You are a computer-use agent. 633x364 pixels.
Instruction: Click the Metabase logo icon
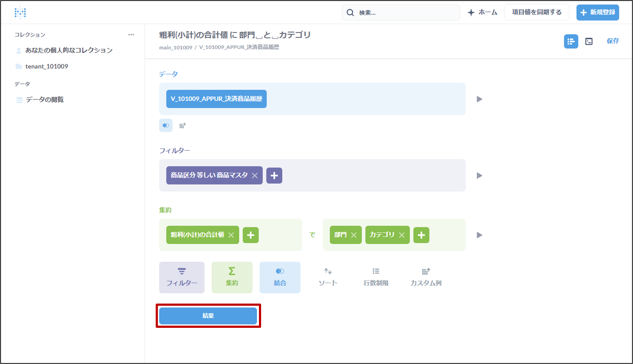pos(20,12)
